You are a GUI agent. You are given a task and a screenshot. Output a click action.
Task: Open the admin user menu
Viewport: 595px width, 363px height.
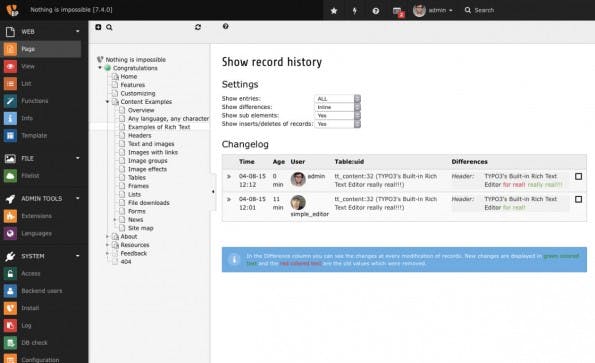tap(433, 10)
